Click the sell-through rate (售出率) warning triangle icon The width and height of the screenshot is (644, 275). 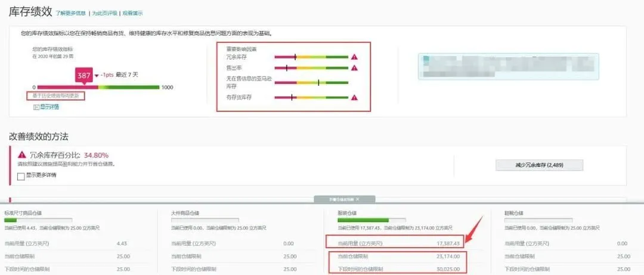coord(354,68)
